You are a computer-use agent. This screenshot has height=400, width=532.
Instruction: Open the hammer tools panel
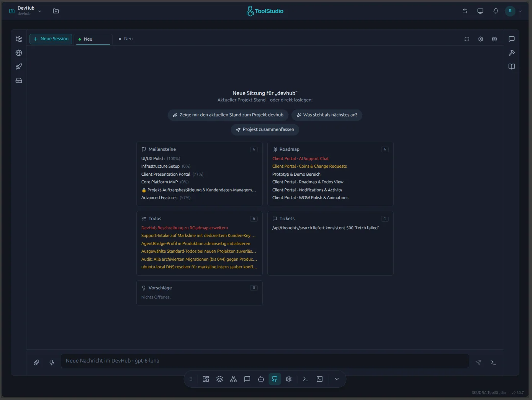click(512, 53)
